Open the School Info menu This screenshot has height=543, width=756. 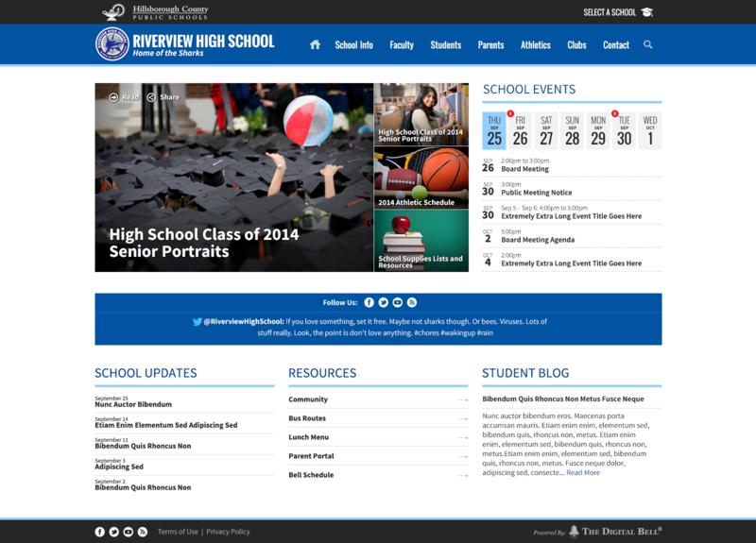pyautogui.click(x=353, y=44)
